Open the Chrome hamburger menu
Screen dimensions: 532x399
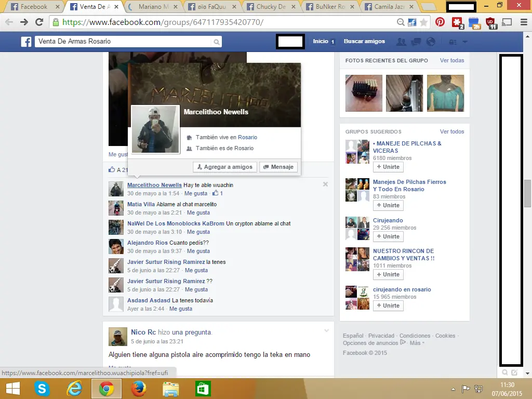click(x=524, y=22)
